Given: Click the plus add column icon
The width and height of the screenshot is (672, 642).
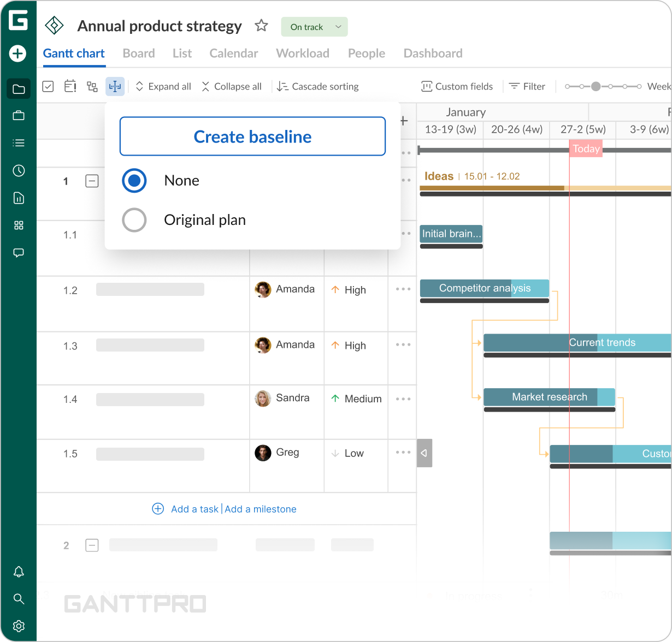Looking at the screenshot, I should (404, 121).
